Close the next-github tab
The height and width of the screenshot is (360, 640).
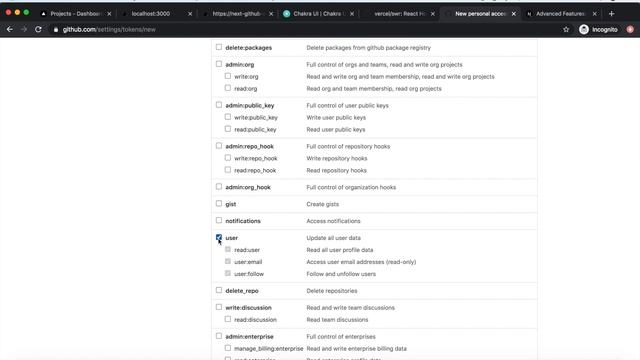click(271, 14)
